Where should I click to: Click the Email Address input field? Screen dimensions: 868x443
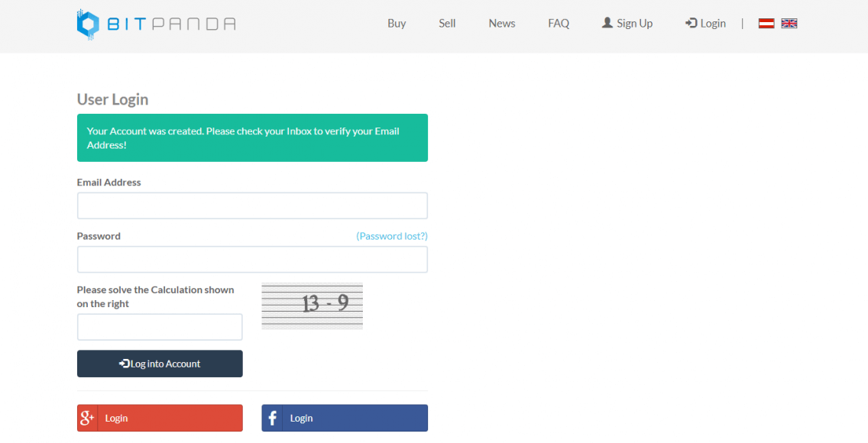(252, 205)
